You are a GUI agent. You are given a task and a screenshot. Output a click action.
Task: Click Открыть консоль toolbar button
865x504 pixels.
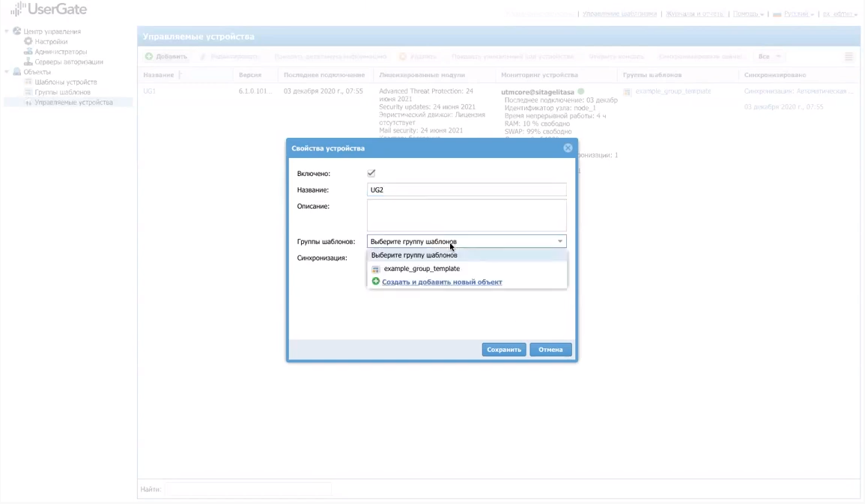click(x=616, y=56)
